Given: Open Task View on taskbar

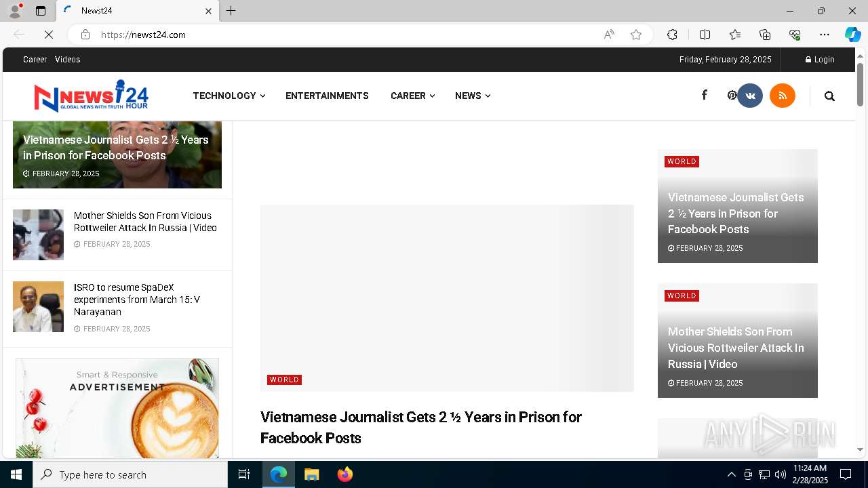Looking at the screenshot, I should coord(244,474).
